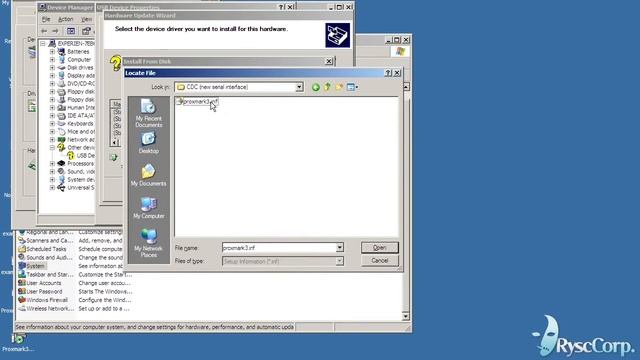Open Scanners and Cameras in Control Panel
Screen dimensions: 640x360
tap(46, 240)
